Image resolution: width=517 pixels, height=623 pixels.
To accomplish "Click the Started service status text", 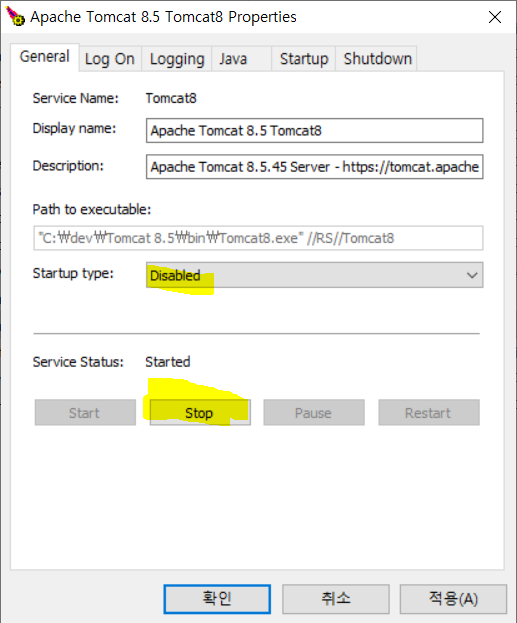I will click(x=168, y=362).
